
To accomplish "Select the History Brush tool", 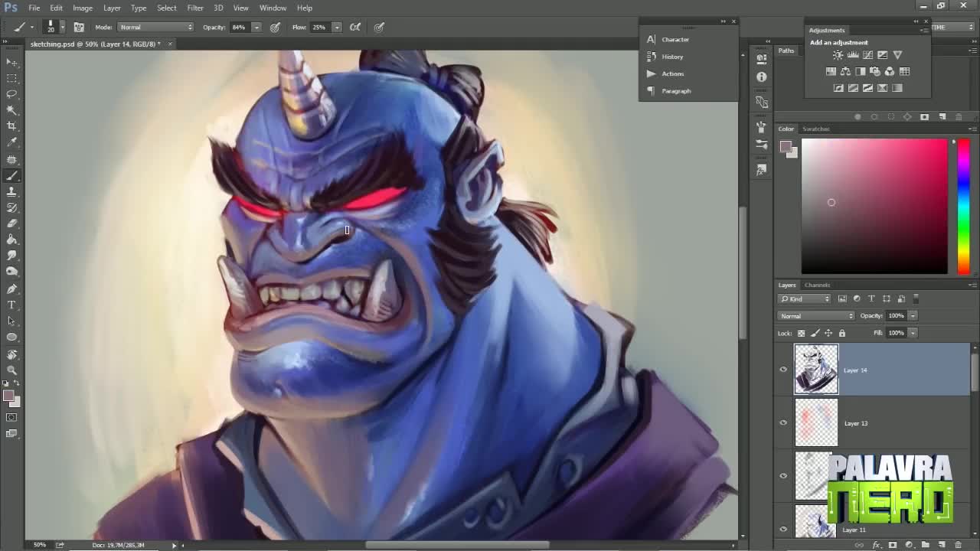I will (11, 208).
